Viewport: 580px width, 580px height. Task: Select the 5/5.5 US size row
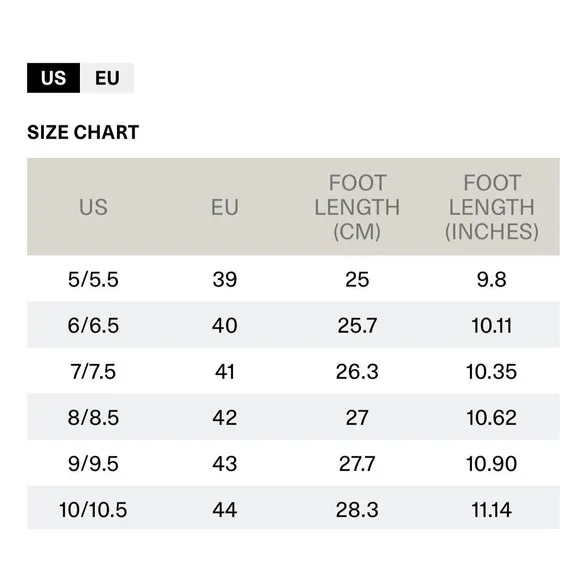click(x=293, y=279)
